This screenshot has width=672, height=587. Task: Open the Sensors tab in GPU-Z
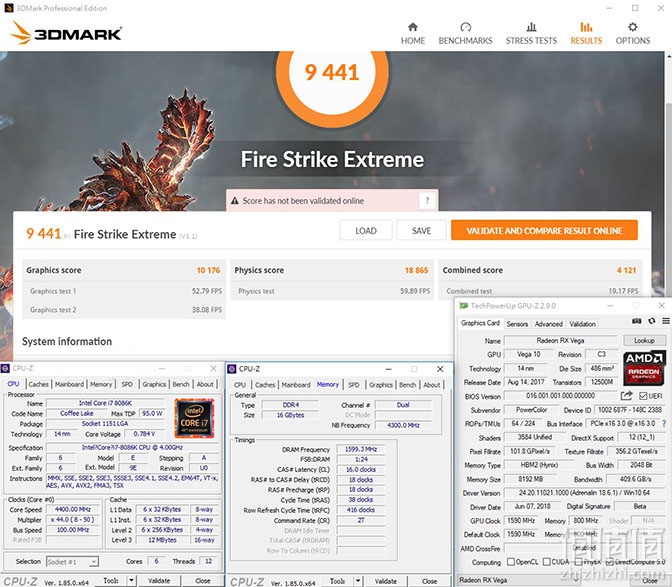click(x=517, y=324)
